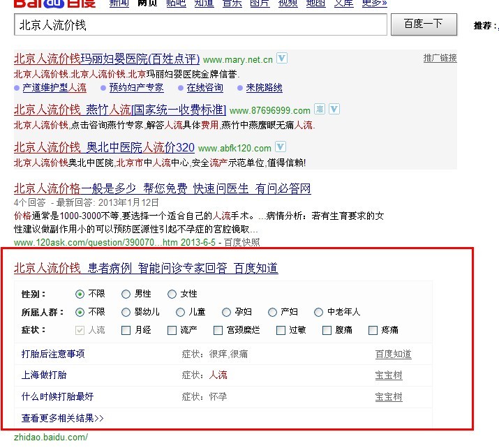Open the 视频 tab
The width and height of the screenshot is (499, 448).
(x=288, y=3)
